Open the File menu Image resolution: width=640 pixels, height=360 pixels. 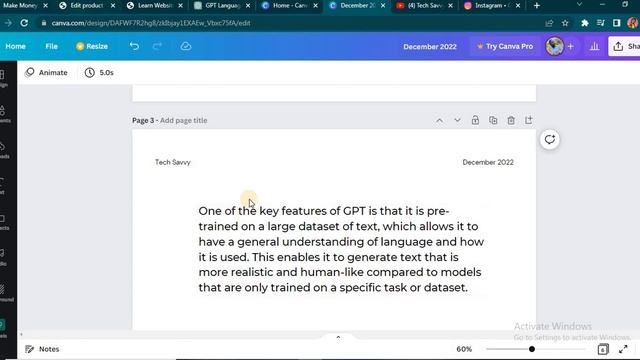(x=51, y=47)
